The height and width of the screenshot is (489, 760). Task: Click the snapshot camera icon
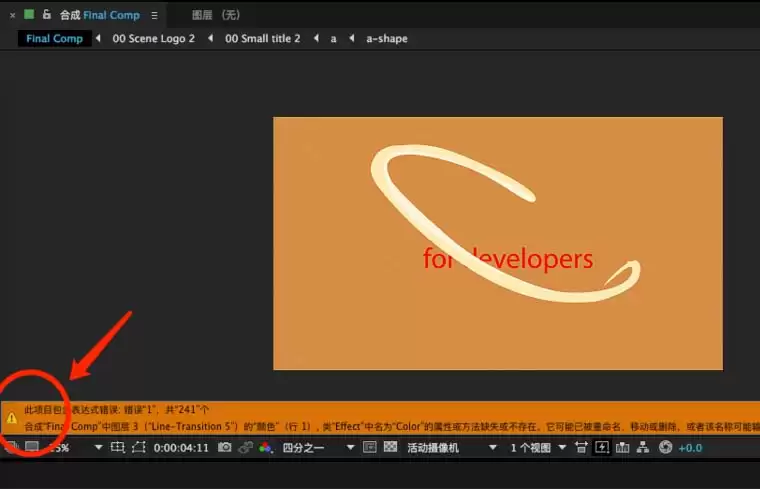tap(224, 447)
